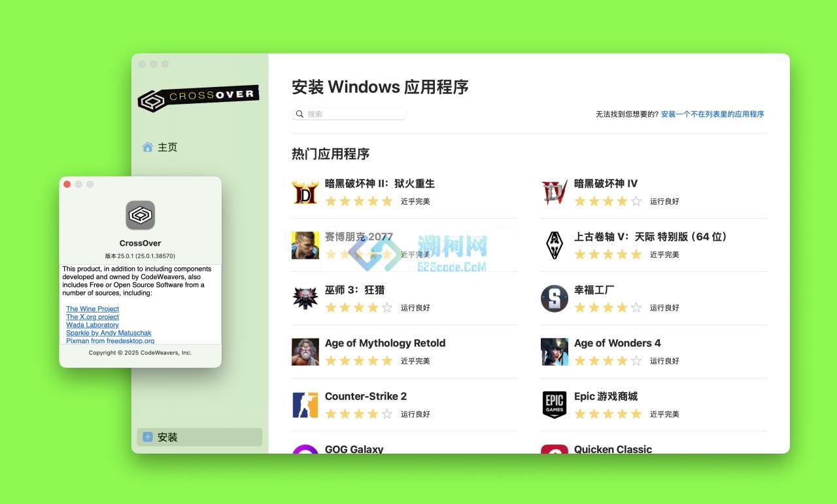The height and width of the screenshot is (504, 837).
Task: Click the Age of Wonders 4 icon
Action: coord(555,352)
